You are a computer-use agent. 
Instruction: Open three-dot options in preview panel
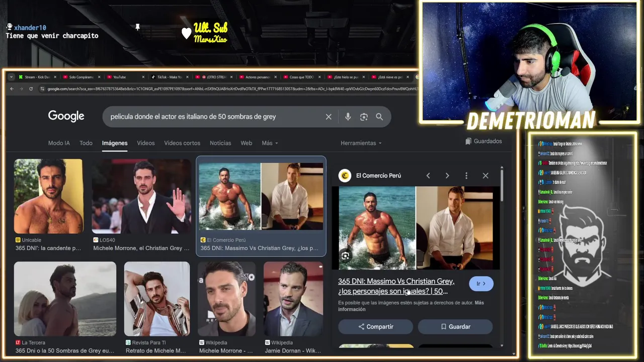coord(466,175)
